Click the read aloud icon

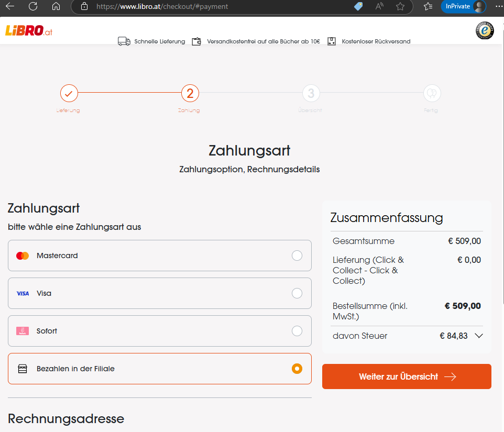[379, 7]
